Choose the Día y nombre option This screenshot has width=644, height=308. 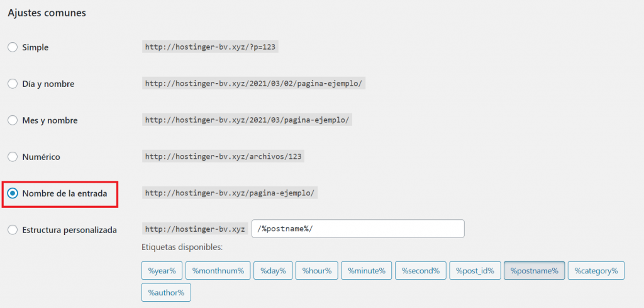click(13, 84)
